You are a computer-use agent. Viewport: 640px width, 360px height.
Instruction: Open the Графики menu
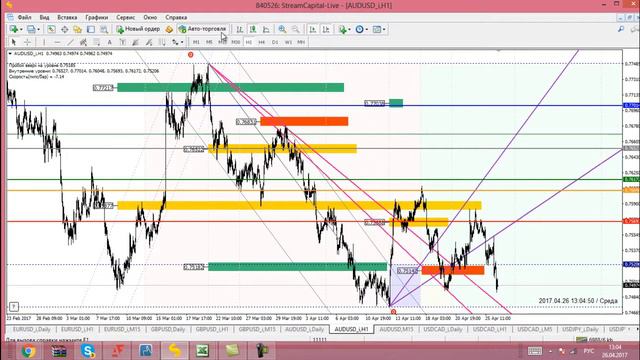click(x=97, y=18)
